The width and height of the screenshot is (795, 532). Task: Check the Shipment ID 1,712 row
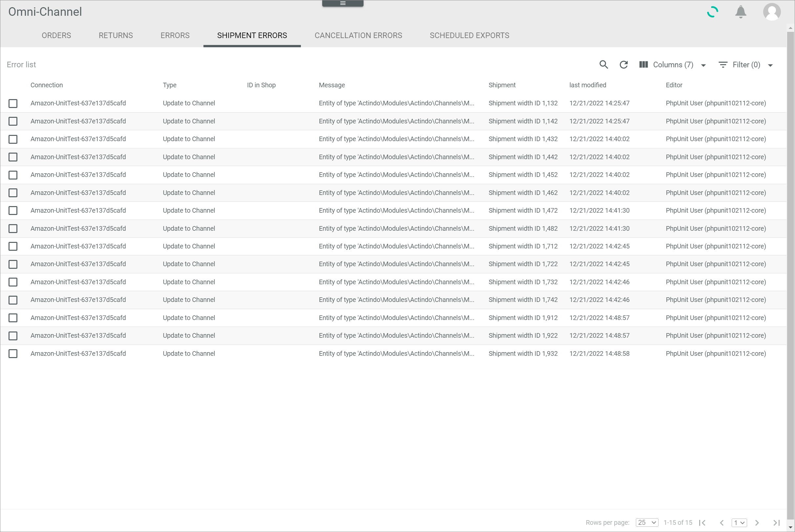coord(13,246)
